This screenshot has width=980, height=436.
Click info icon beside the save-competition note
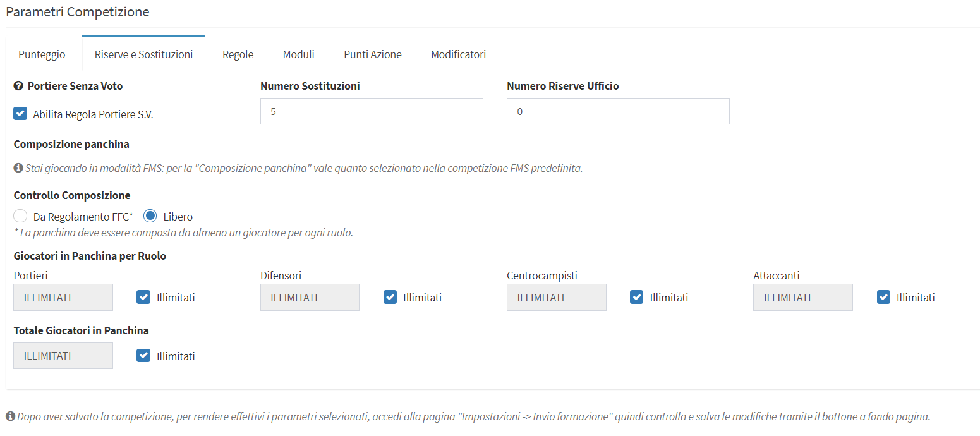point(10,416)
